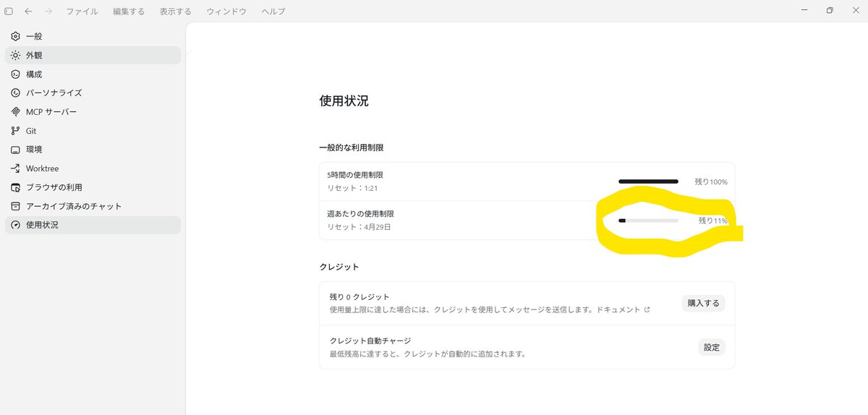868x415 pixels.
Task: Click the icon beside ブラウザの利用
Action: pos(15,187)
